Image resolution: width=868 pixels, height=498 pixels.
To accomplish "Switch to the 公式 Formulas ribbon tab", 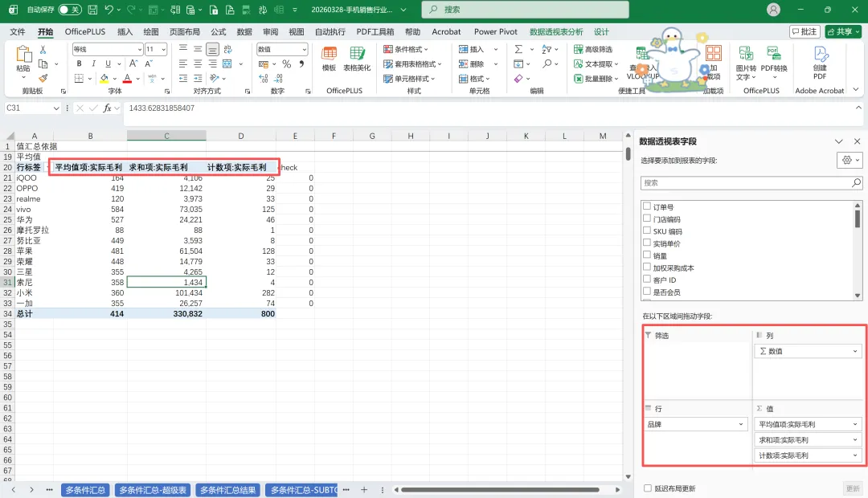I will [218, 31].
